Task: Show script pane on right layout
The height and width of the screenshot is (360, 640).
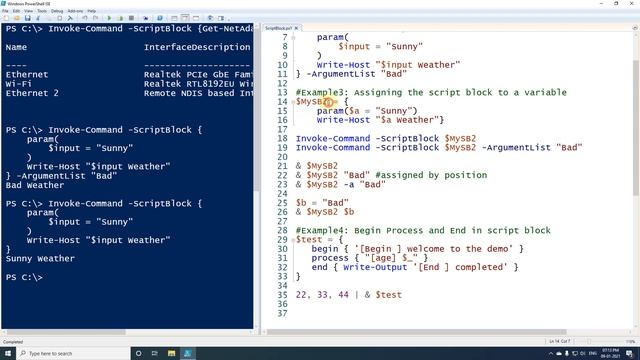Action: (185, 18)
